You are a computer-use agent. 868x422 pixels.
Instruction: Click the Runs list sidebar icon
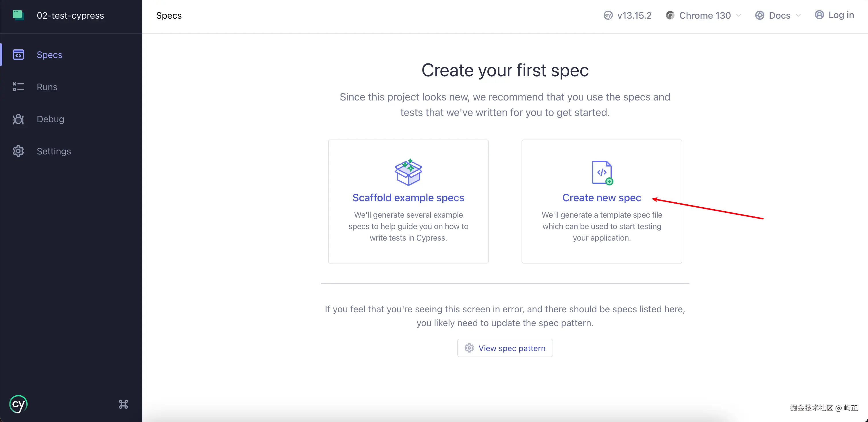18,87
